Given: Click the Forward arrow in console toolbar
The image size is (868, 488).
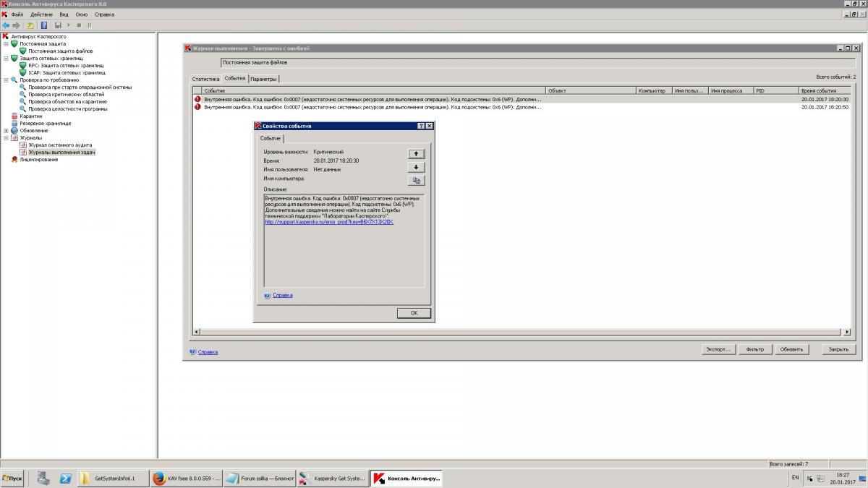Looking at the screenshot, I should 16,25.
